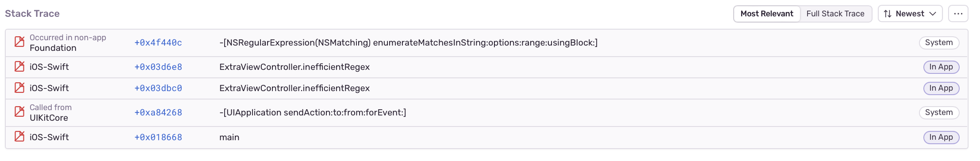Click the In App badge on the main frame
Viewport: 980px width, 161px height.
click(x=941, y=137)
